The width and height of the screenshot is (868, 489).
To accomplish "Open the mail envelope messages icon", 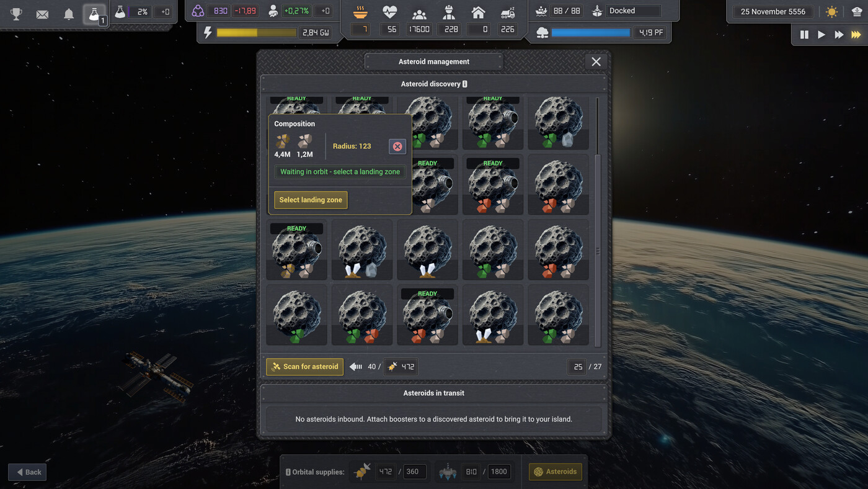I will coord(42,14).
